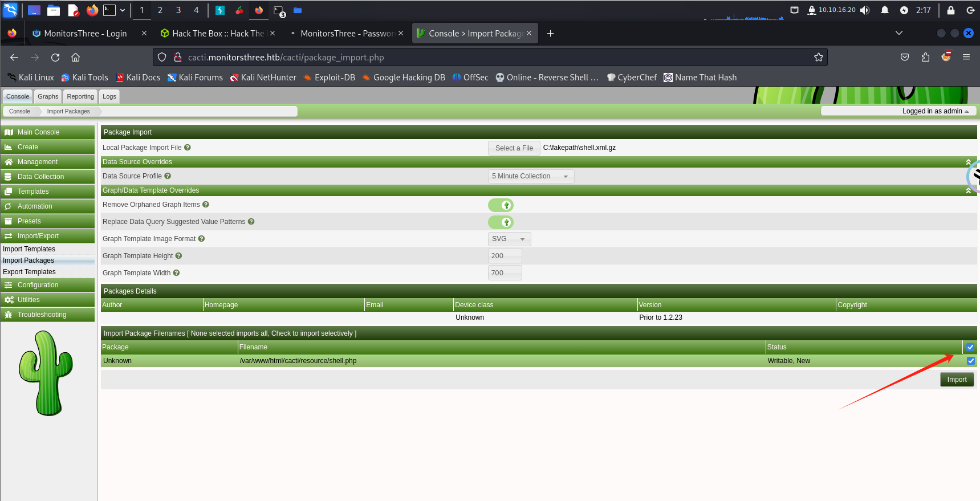
Task: Open the 5 Minute Collection dropdown
Action: [530, 176]
